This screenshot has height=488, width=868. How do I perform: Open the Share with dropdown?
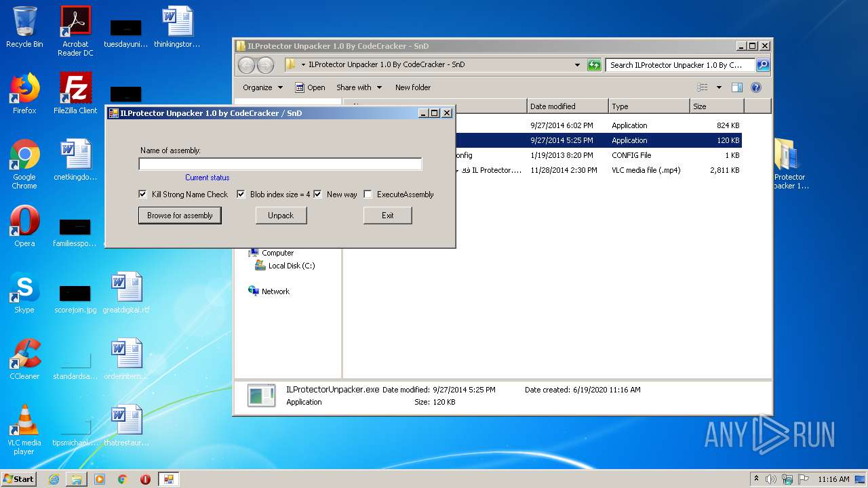(359, 87)
